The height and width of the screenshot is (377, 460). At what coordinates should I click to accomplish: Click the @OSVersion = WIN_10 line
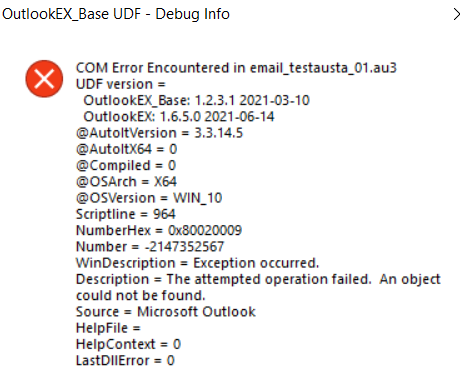[149, 198]
